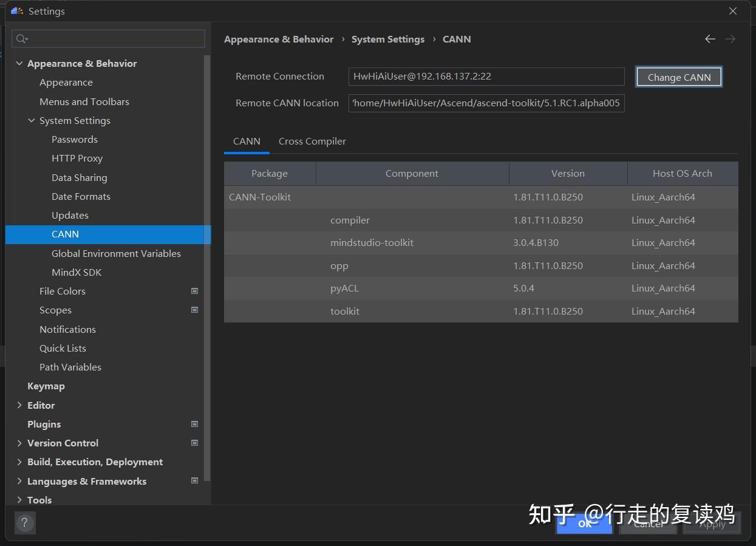Collapse the Appearance & Behavior section
Image resolution: width=756 pixels, height=546 pixels.
19,63
